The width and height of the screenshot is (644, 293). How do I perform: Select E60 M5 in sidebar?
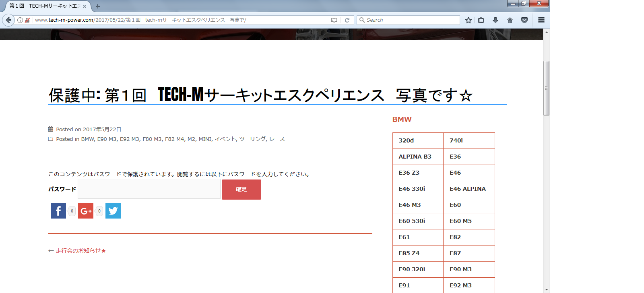[460, 221]
